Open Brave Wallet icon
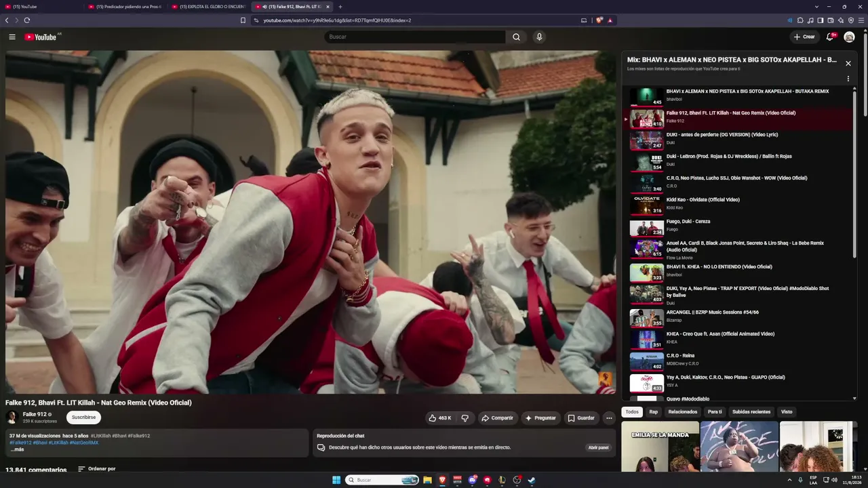Screen dimensions: 868x488 [831, 20]
